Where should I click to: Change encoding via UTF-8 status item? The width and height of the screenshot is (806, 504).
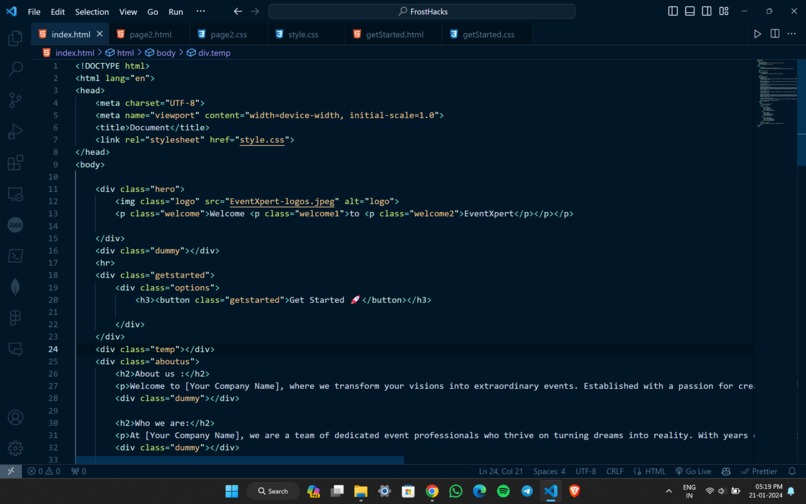(585, 471)
